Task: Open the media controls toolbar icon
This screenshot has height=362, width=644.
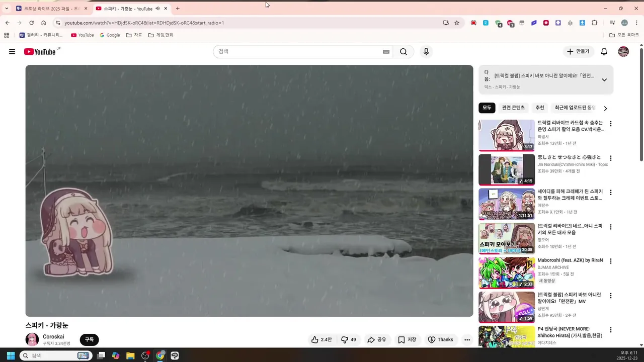Action: point(612,23)
